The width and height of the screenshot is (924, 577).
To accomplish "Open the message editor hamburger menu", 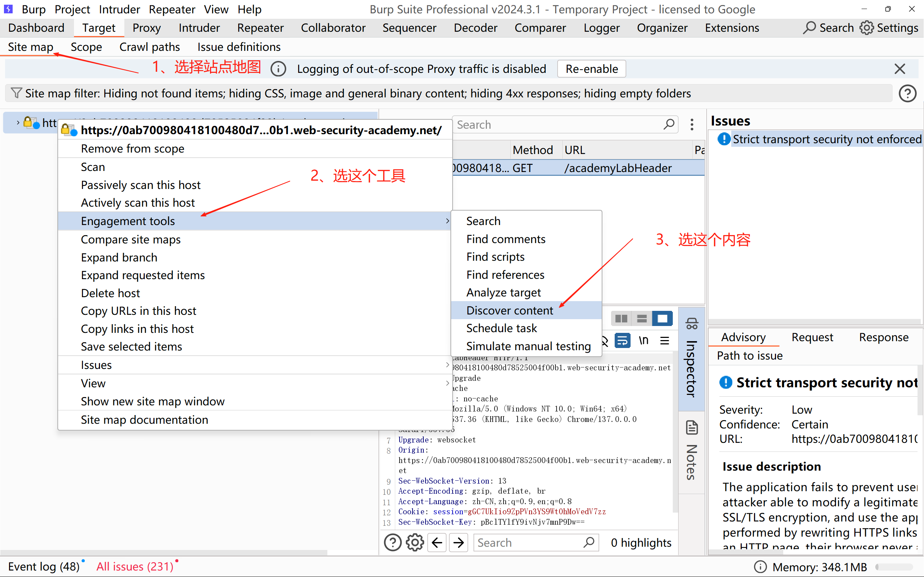I will coord(665,340).
